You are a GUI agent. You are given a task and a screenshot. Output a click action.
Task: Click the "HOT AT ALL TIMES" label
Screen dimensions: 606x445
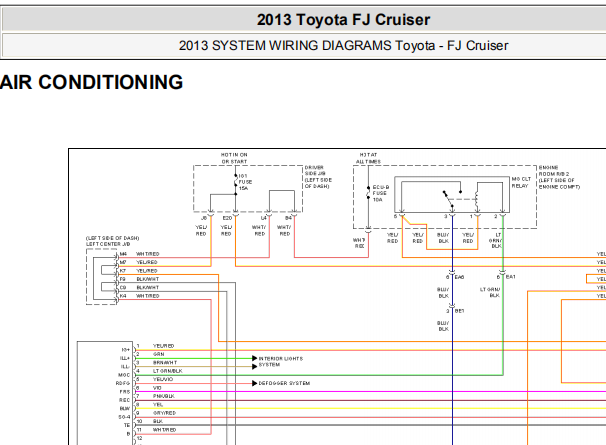368,158
